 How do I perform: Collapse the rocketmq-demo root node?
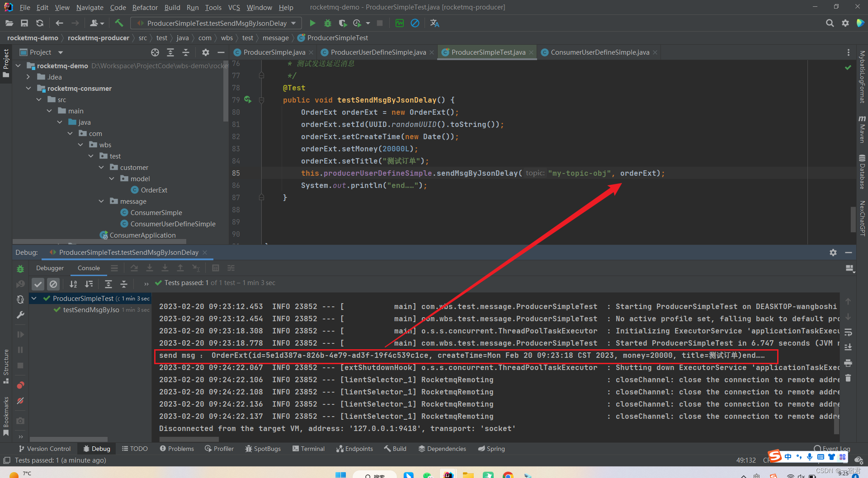18,66
